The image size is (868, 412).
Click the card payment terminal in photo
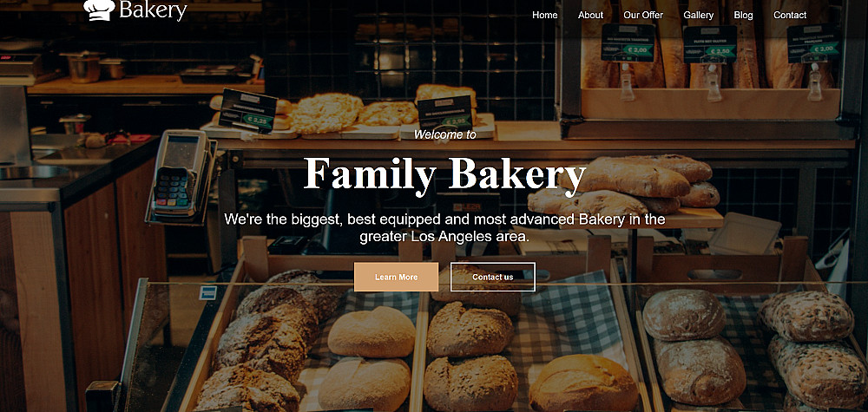point(180,176)
